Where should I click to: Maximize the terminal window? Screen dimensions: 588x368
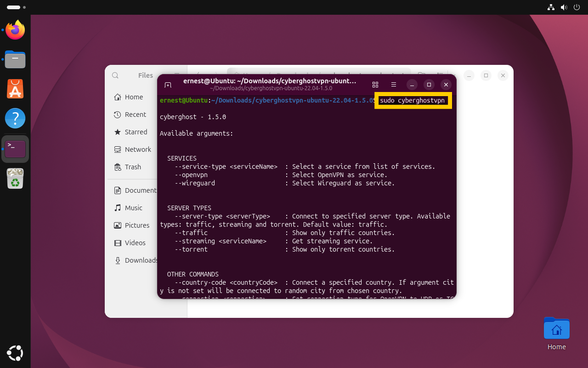(x=429, y=85)
